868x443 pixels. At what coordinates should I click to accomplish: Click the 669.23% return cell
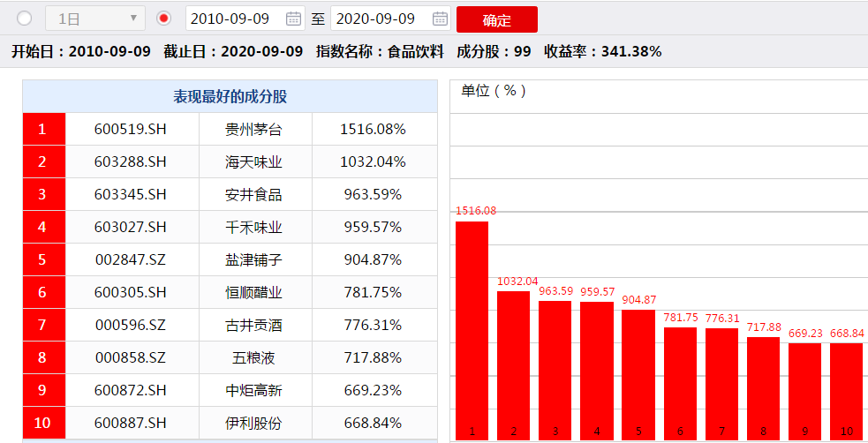point(373,390)
